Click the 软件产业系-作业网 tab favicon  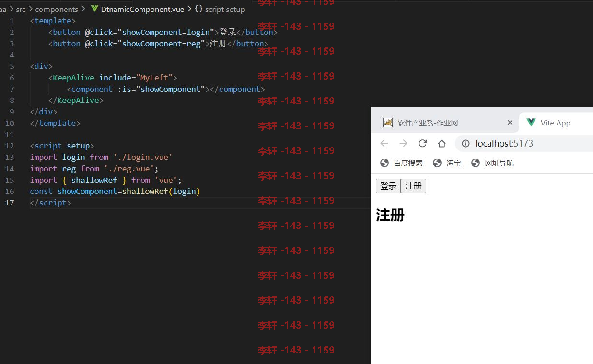click(388, 123)
